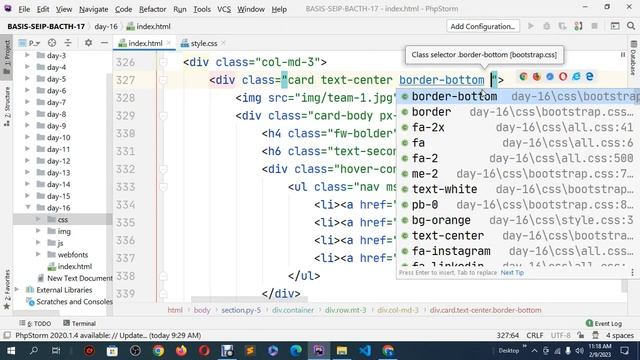Open the Navigate menu
The image size is (640, 360).
click(93, 9)
